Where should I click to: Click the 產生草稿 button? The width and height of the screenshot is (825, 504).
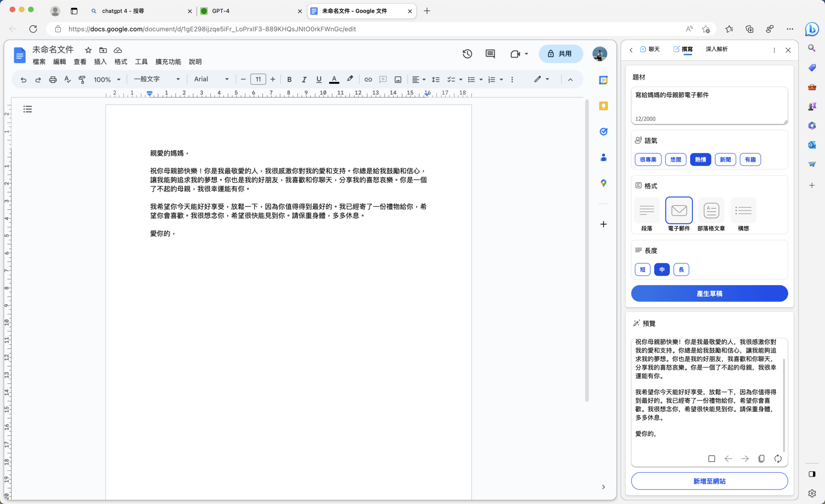tap(709, 293)
